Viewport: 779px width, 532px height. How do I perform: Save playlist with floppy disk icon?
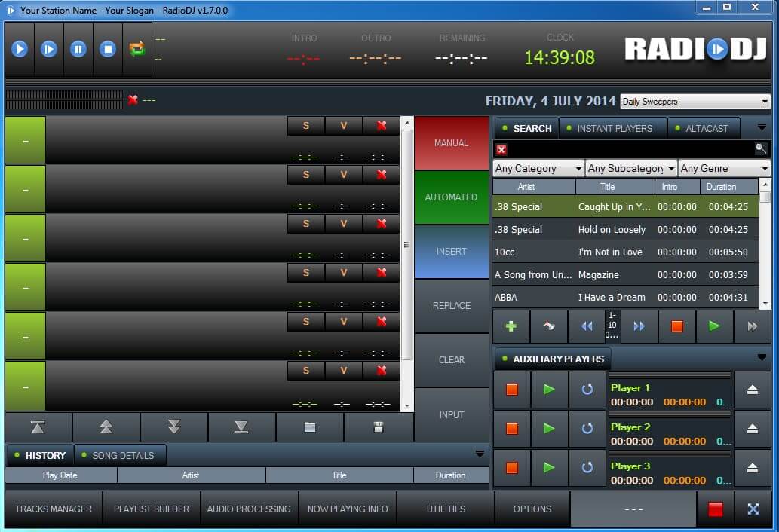point(378,427)
